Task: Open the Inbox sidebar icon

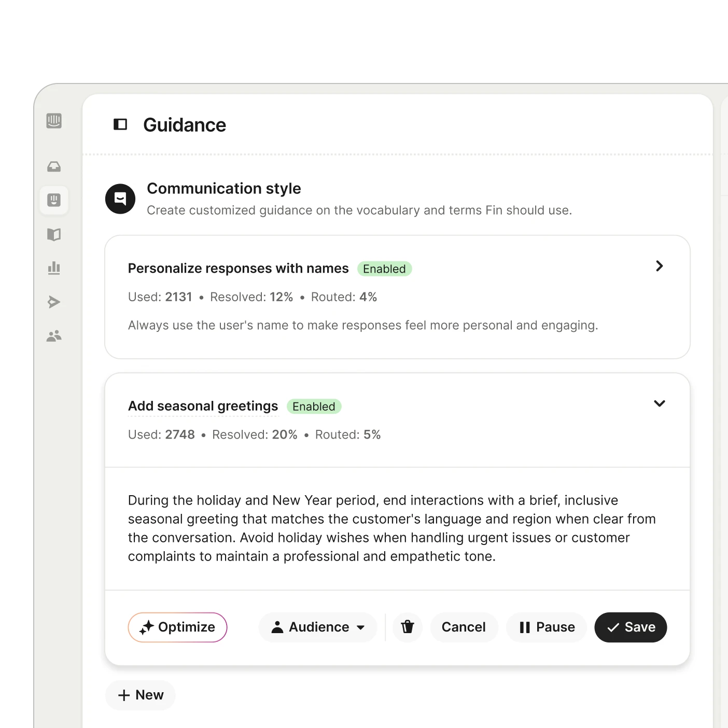Action: 54,167
